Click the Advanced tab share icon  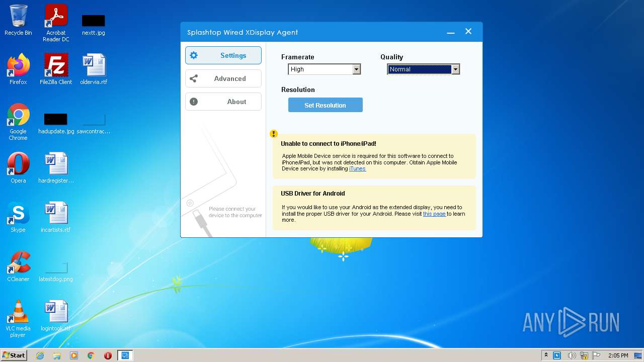click(194, 78)
